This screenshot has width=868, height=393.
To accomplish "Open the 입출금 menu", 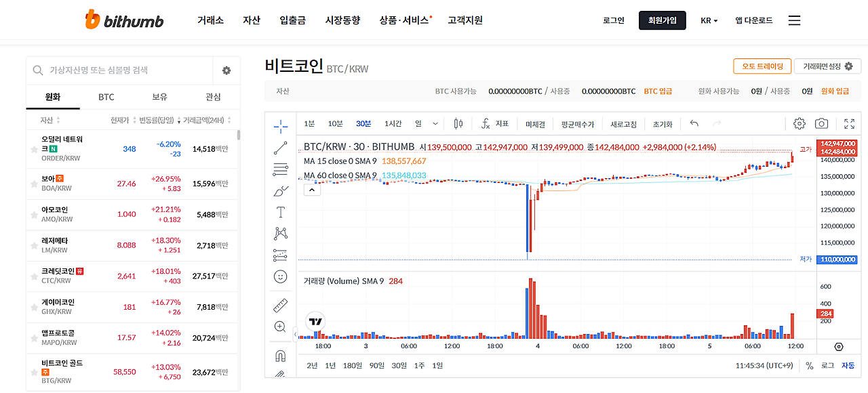I will coord(292,20).
